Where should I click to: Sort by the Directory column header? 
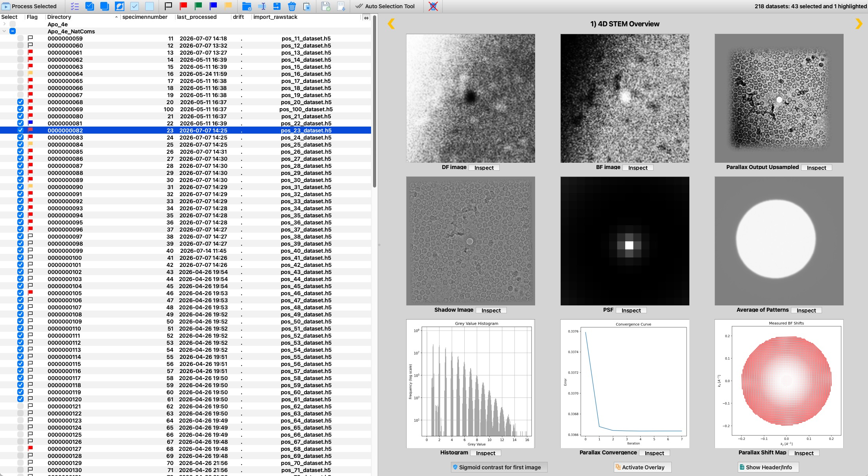[x=59, y=17]
